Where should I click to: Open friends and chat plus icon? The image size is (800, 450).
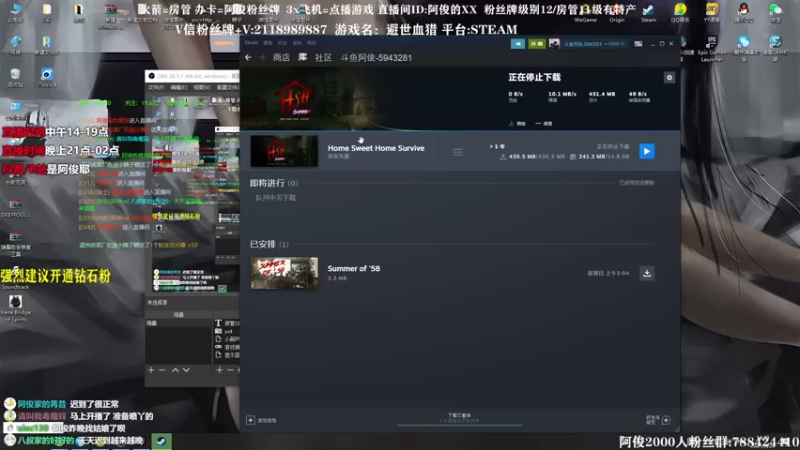tap(666, 420)
